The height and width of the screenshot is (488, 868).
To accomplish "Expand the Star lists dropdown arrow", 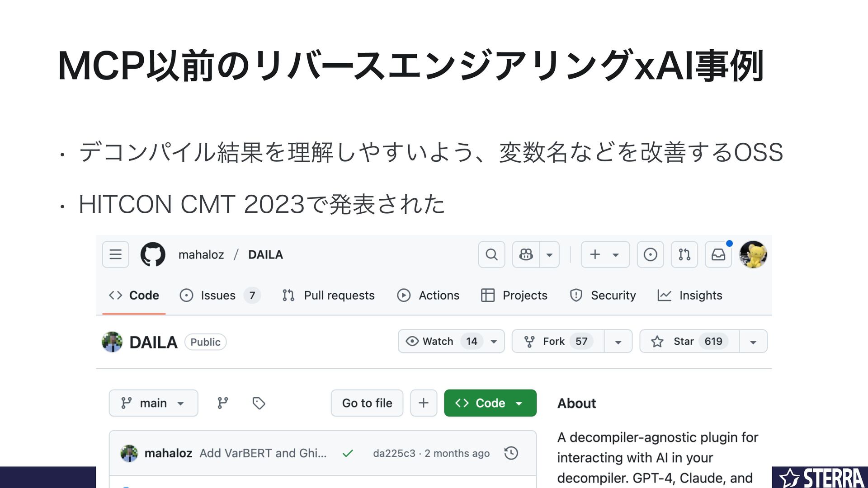I will click(753, 341).
